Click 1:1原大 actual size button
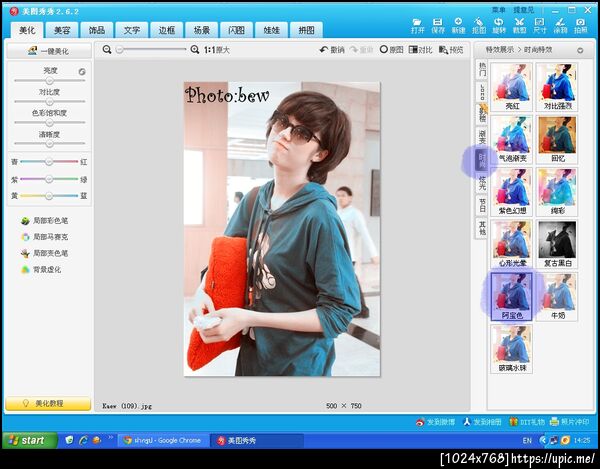600x469 pixels. point(217,50)
